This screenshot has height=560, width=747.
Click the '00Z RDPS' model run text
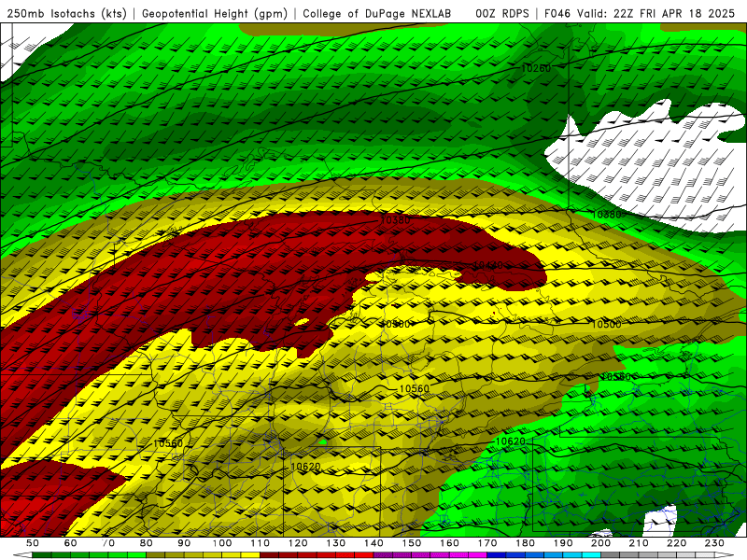coord(502,13)
